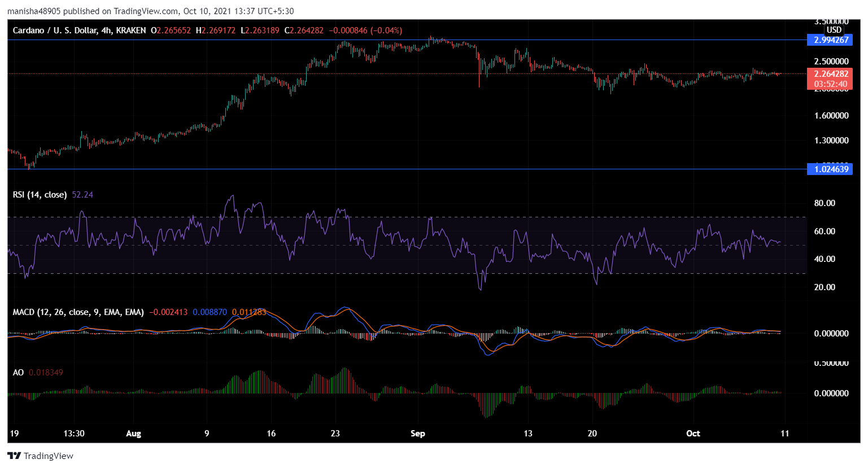Click the 2.500000 price scale label
Screen dimensions: 868x468
[x=831, y=62]
